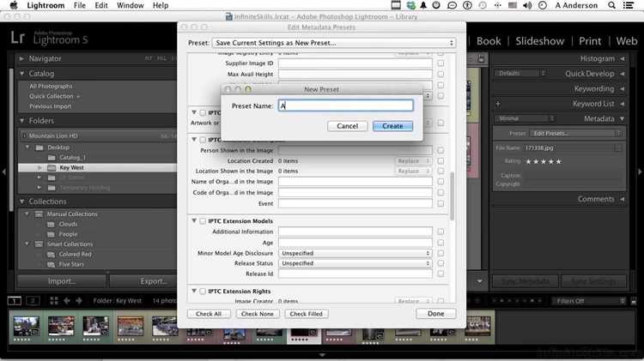Click the metadata dialog vertical scrollbar
This screenshot has height=361, width=644.
tap(453, 196)
